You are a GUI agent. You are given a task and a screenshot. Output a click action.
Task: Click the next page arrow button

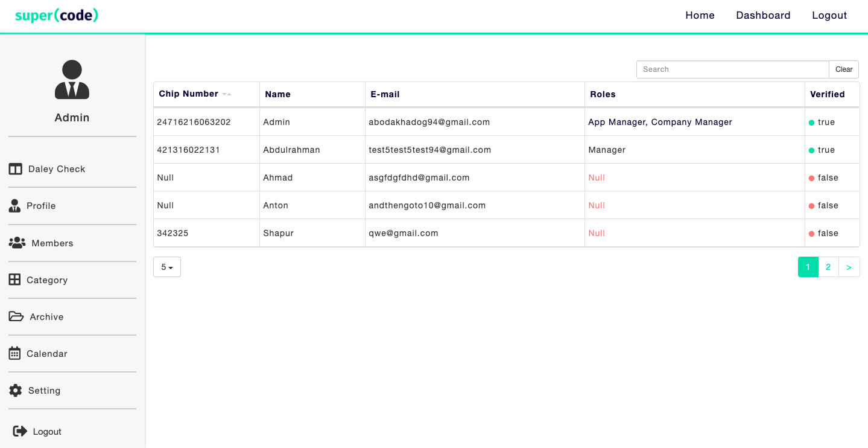point(849,267)
